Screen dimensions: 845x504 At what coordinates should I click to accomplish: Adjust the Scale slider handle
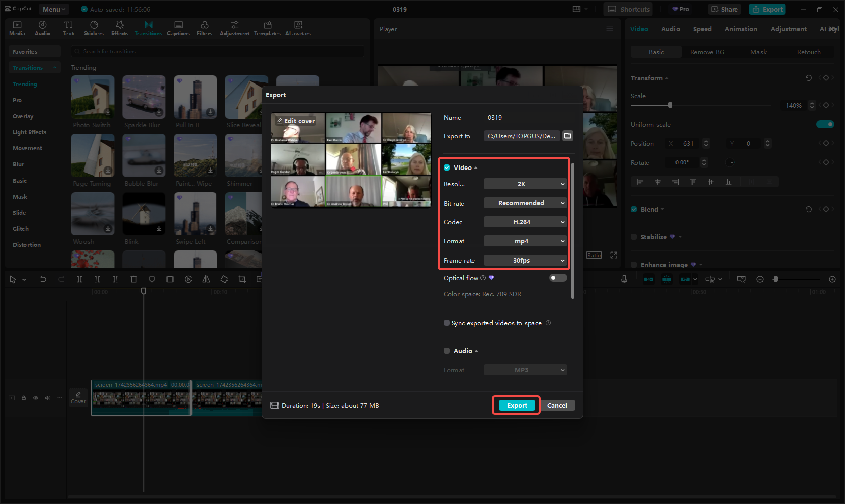coord(670,105)
